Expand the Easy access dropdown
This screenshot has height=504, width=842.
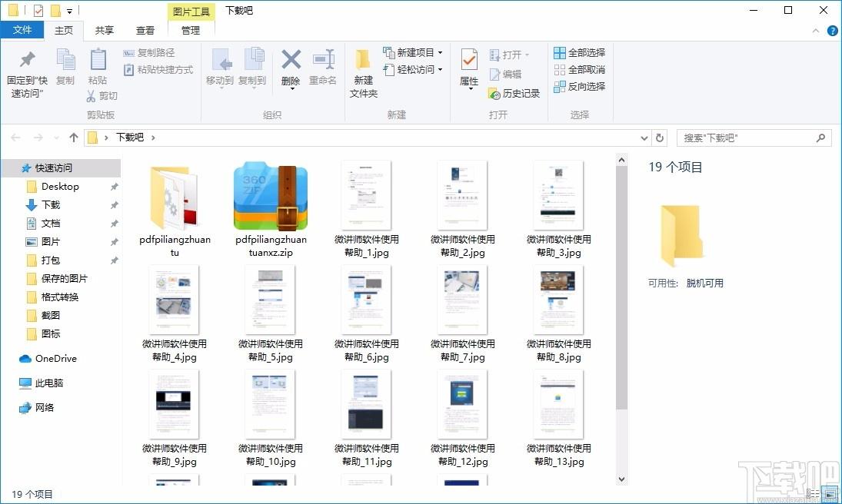coord(441,70)
